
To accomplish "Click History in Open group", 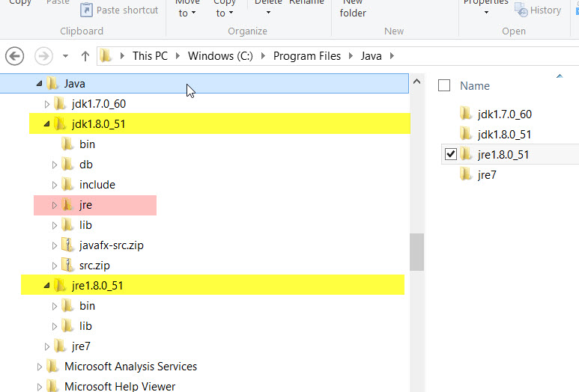I will [538, 10].
